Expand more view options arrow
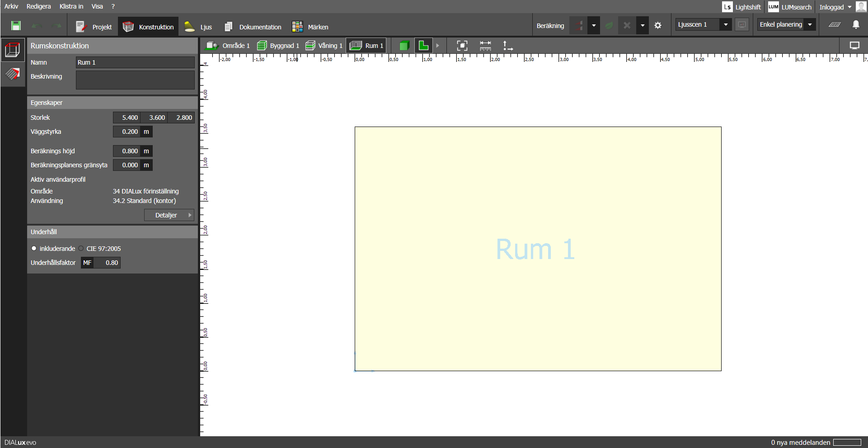Viewport: 868px width, 448px height. [437, 45]
